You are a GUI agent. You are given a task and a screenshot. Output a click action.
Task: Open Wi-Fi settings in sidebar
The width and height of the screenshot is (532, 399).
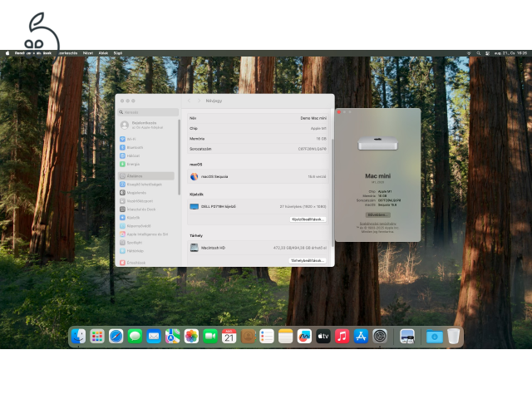tap(133, 139)
